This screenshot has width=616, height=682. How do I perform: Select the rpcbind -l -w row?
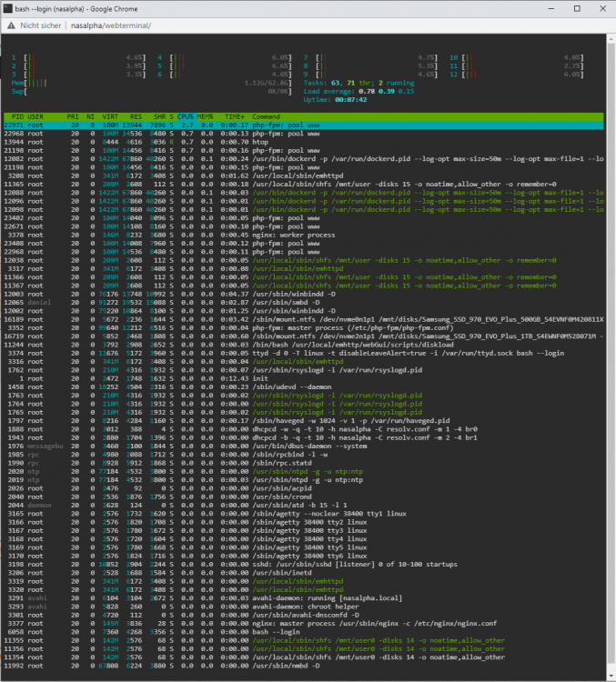pyautogui.click(x=303, y=455)
